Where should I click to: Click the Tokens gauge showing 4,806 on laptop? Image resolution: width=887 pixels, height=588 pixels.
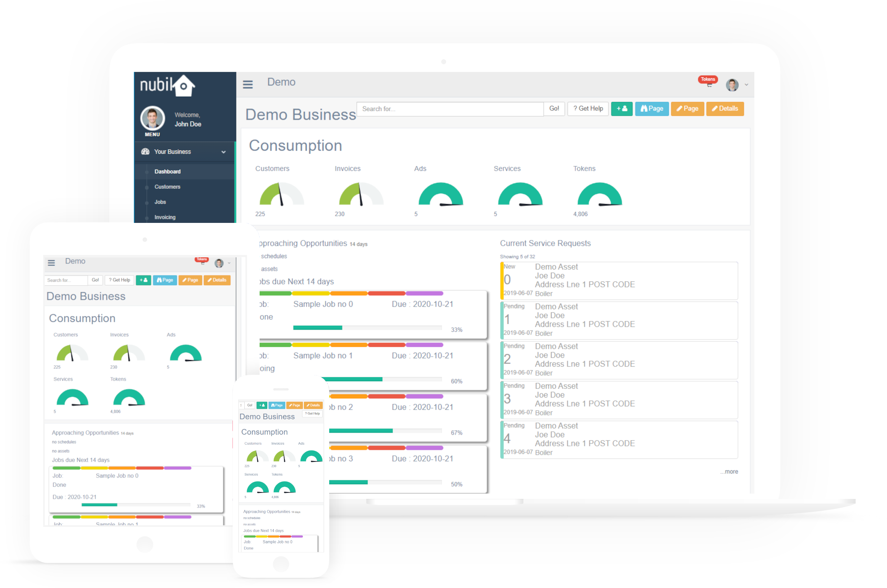tap(600, 194)
